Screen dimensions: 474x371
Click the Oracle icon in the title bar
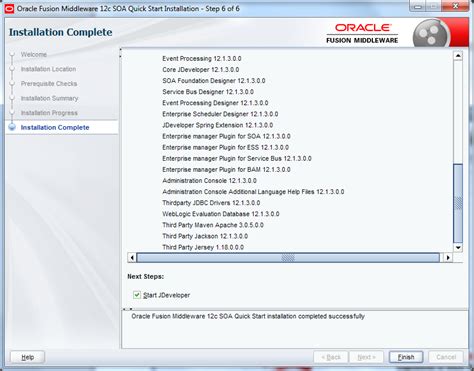pos(9,9)
